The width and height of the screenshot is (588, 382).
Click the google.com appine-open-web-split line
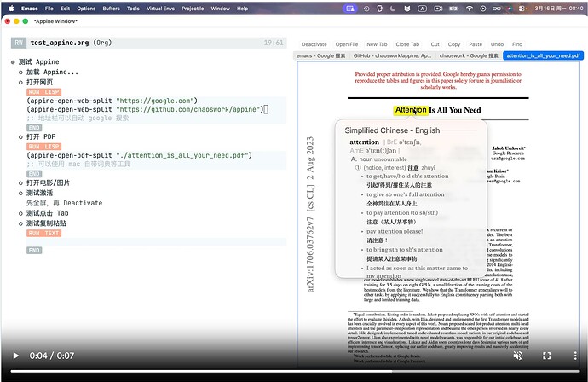pyautogui.click(x=112, y=101)
